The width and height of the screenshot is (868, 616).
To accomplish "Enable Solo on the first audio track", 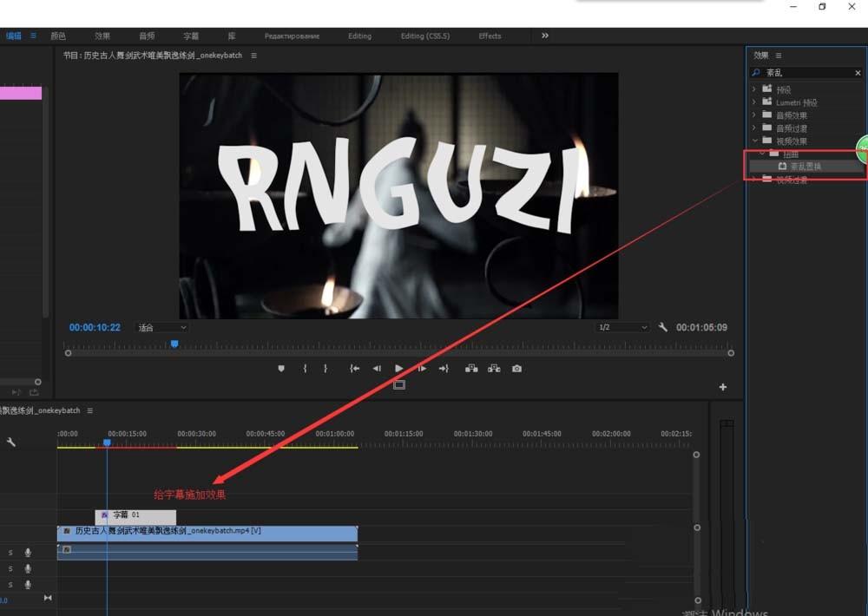I will pyautogui.click(x=10, y=552).
